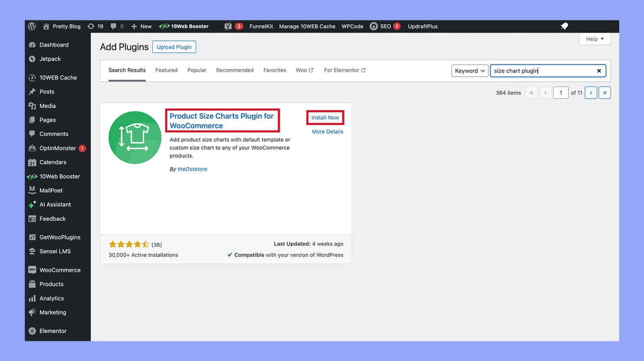Image resolution: width=644 pixels, height=361 pixels.
Task: Click the WordPress logo in the admin bar
Action: (x=32, y=26)
